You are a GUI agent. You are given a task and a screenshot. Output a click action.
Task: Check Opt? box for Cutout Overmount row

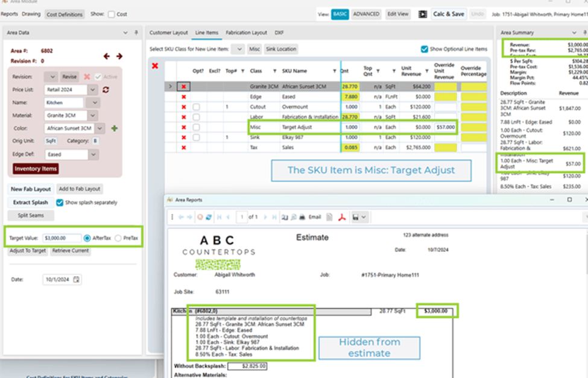196,107
